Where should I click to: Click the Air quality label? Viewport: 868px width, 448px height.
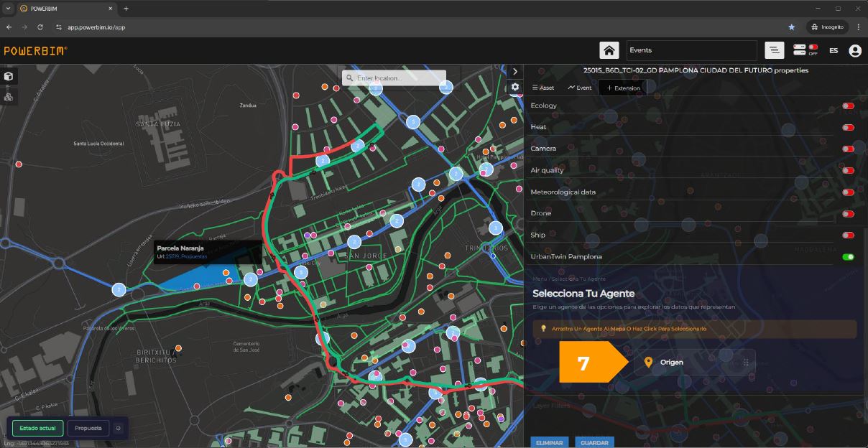coord(547,170)
